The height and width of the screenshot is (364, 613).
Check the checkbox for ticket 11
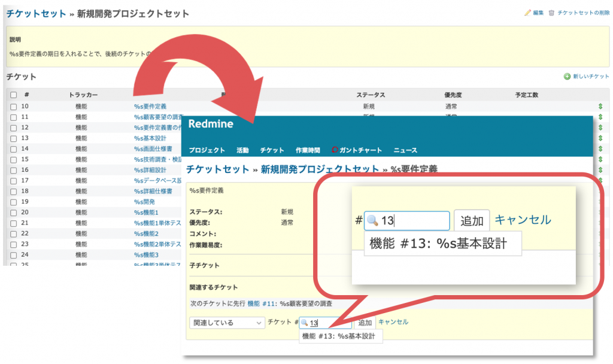point(14,117)
